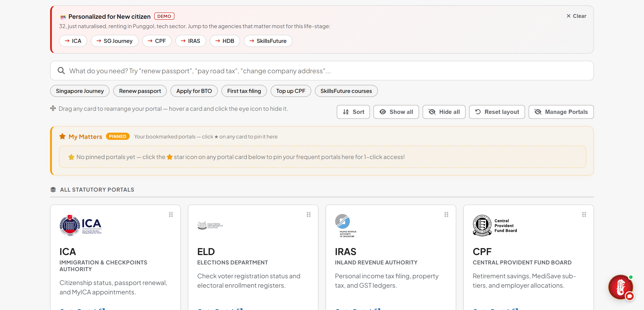Click the ELD card drag handle
The image size is (644, 310).
coord(309,215)
